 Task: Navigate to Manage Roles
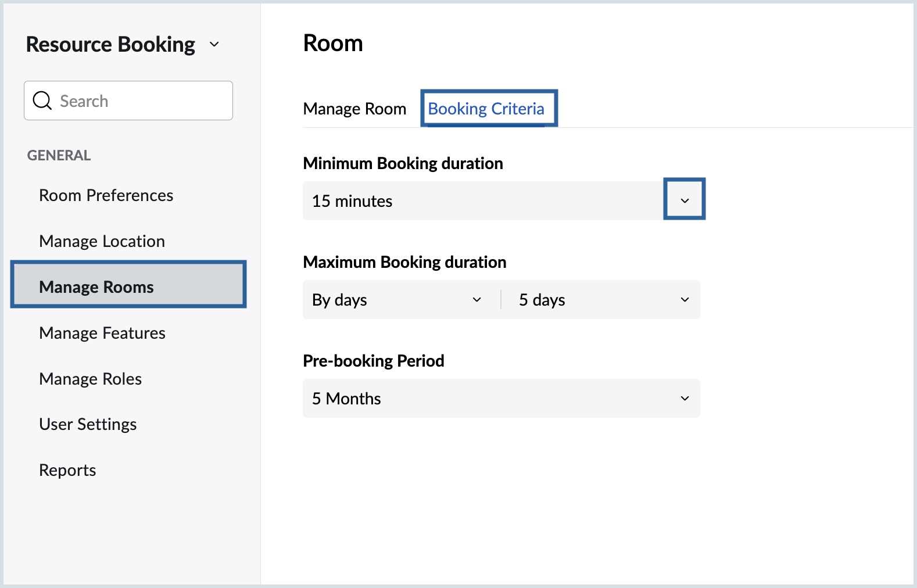90,379
